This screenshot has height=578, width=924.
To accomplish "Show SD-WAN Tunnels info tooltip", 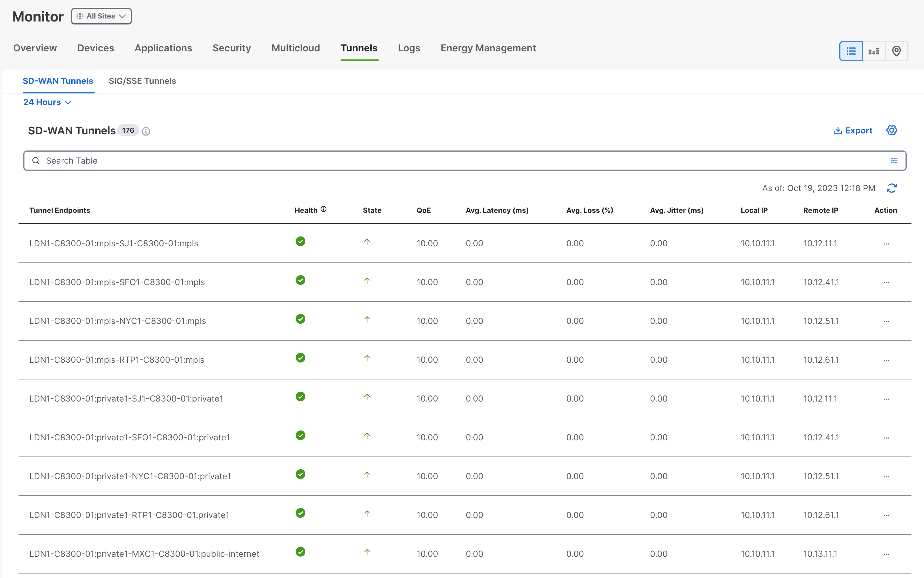I will 146,131.
